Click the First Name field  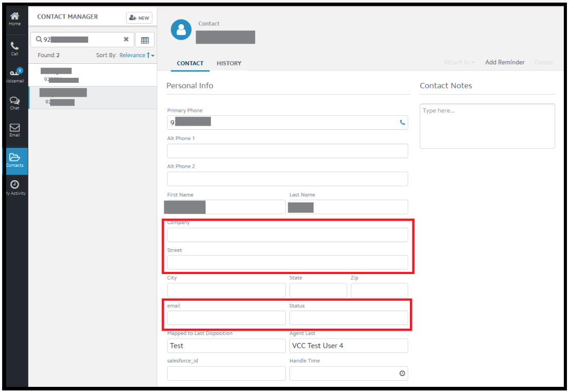point(226,207)
